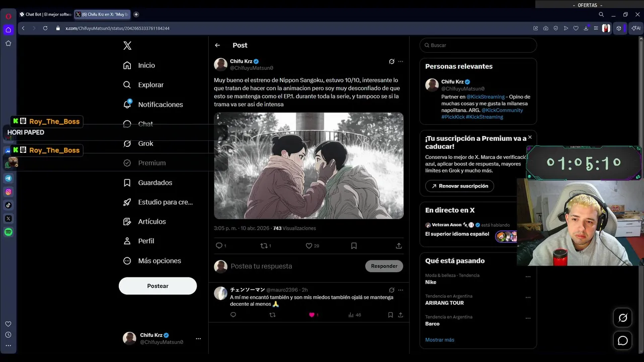Open Spotify in Opera sidebar
The height and width of the screenshot is (362, 644).
[x=9, y=232]
